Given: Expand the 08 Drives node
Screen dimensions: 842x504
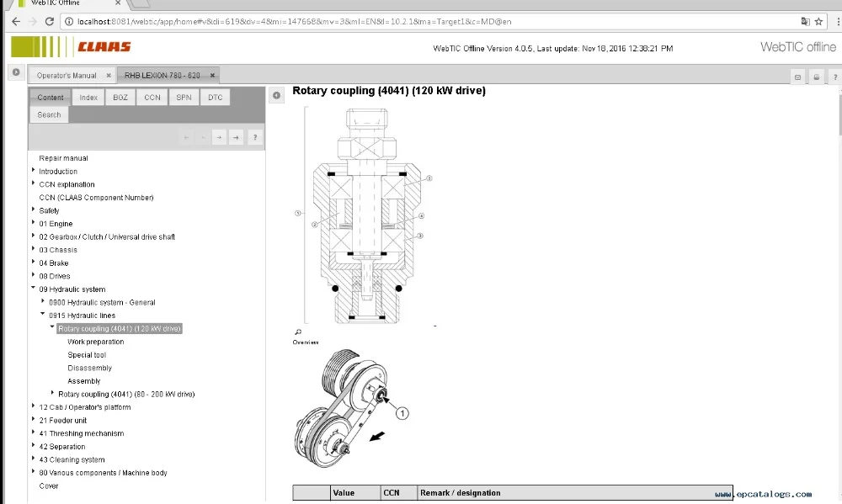Looking at the screenshot, I should (x=34, y=275).
